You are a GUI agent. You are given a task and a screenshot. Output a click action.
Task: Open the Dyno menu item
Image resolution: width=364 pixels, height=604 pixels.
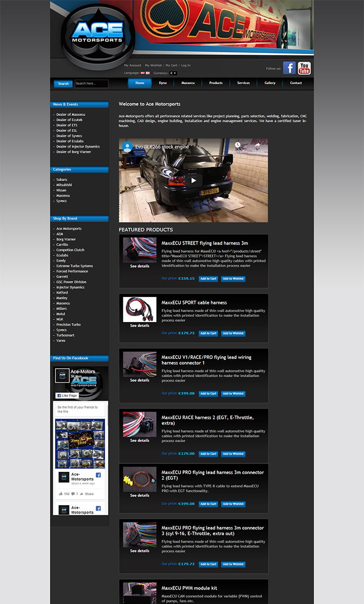pyautogui.click(x=163, y=83)
